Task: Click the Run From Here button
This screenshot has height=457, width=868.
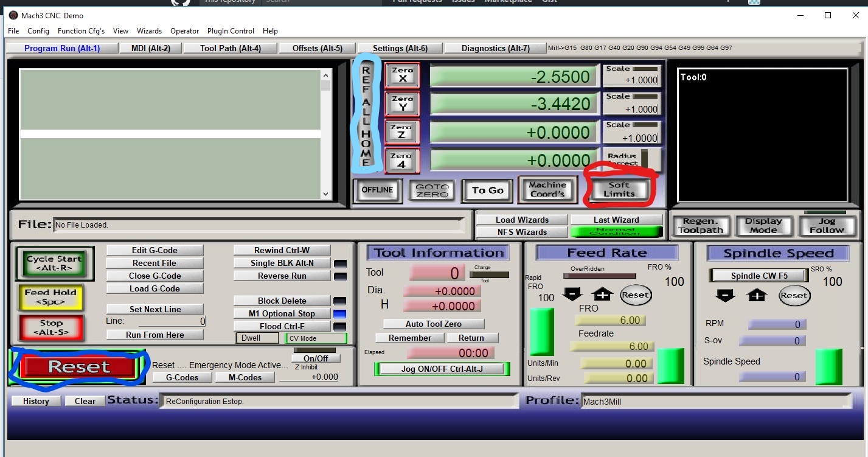Action: (155, 335)
